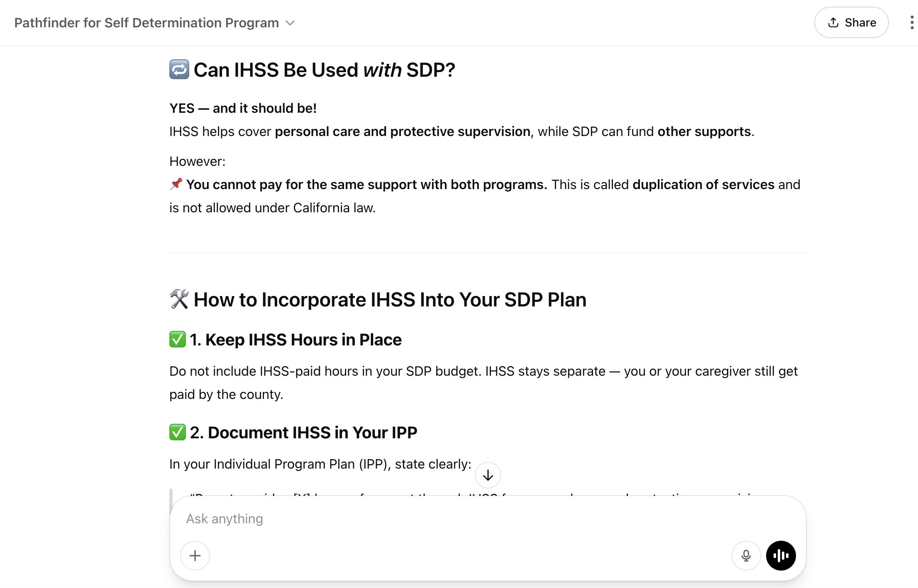Click the green checkmark beside Keep IHSS Hours
This screenshot has height=588, width=918.
point(178,340)
